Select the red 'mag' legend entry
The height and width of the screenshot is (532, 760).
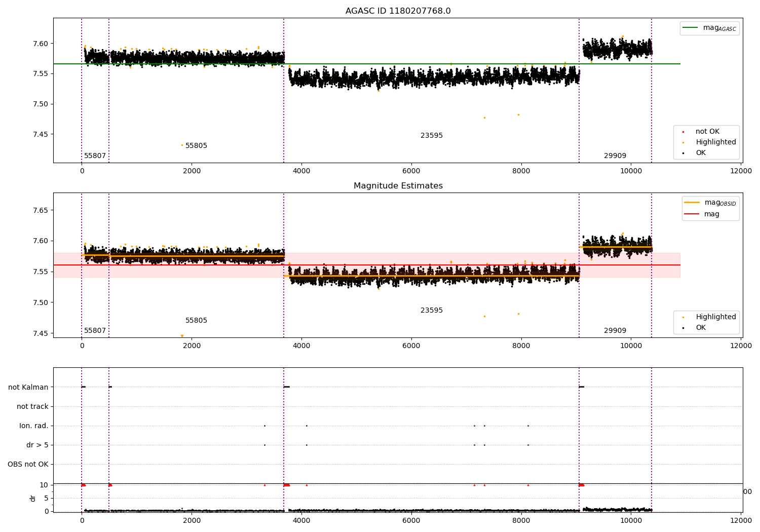click(x=702, y=214)
